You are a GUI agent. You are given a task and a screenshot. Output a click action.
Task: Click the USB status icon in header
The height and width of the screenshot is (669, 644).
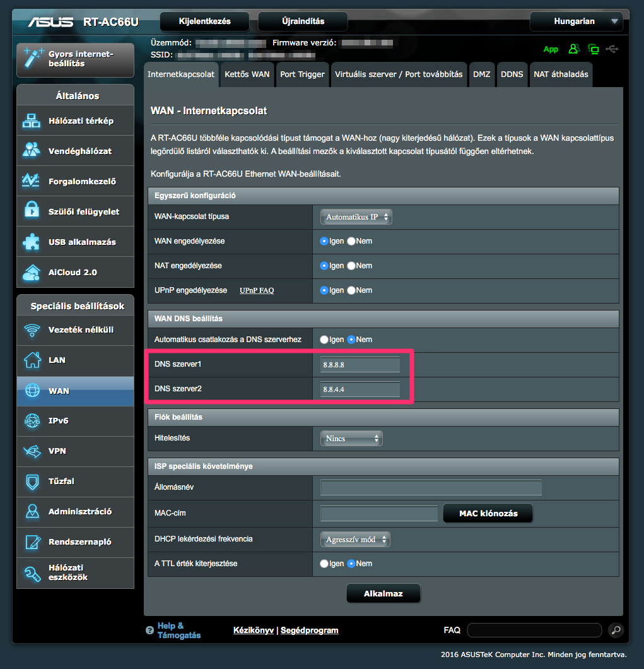click(612, 49)
